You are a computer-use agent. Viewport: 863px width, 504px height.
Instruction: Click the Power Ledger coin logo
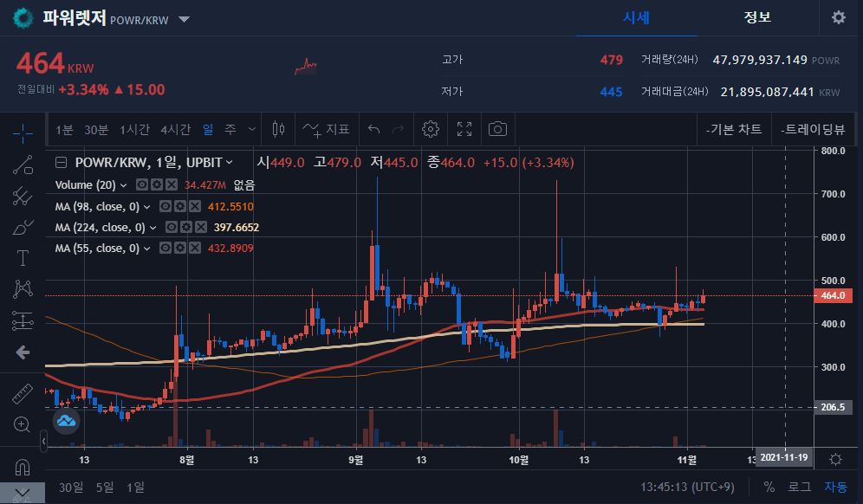[x=23, y=18]
